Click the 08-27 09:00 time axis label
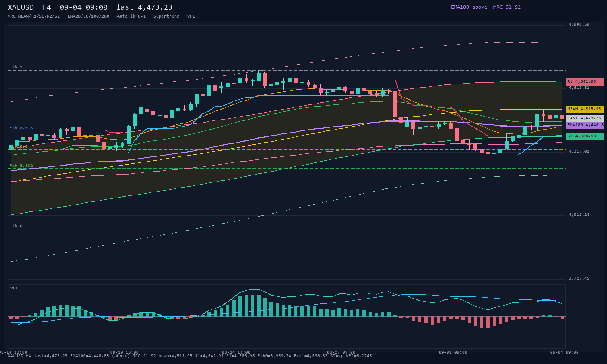607x364 pixels. coord(341,352)
